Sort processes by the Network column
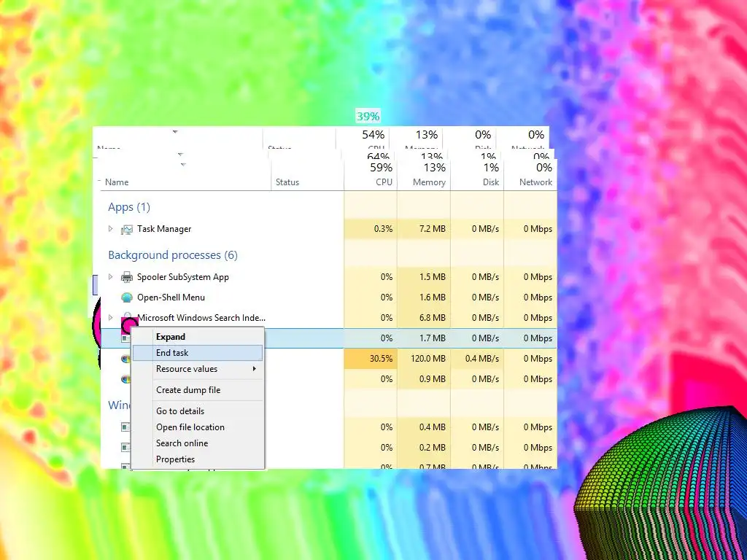The width and height of the screenshot is (747, 560). [531, 174]
